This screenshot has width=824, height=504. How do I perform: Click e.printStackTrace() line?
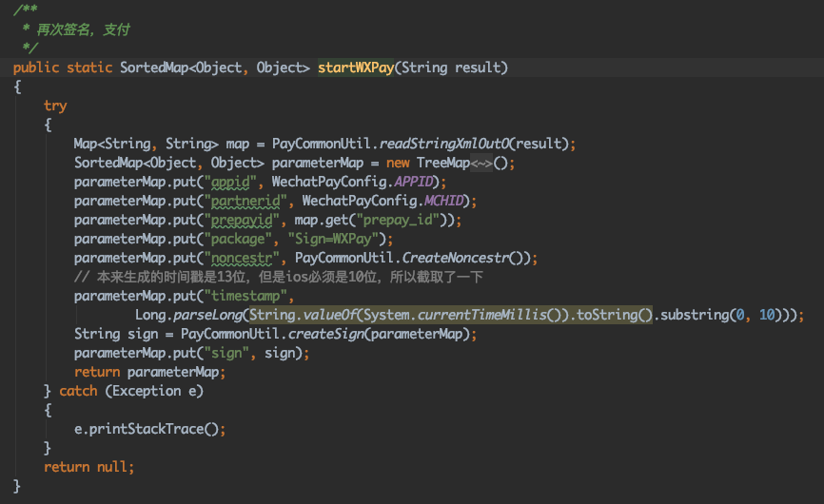[x=149, y=430]
